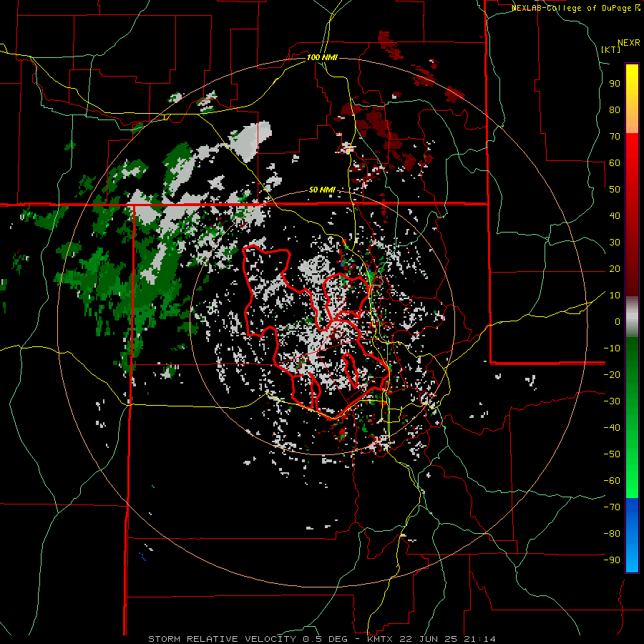Select the [KT] units label
Viewport: 644px width, 644px height.
[x=611, y=49]
